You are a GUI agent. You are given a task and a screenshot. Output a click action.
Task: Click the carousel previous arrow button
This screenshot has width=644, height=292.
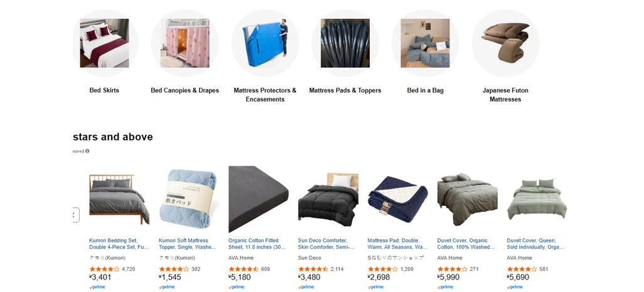pos(75,215)
